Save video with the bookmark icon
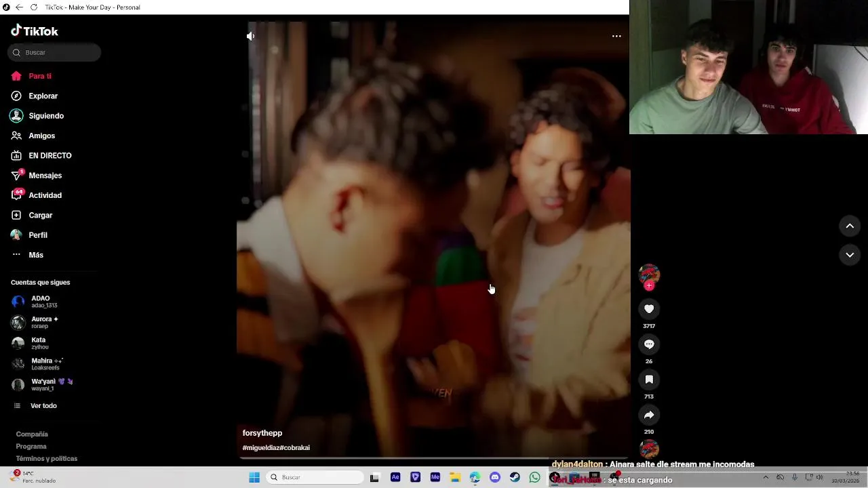 pyautogui.click(x=649, y=380)
